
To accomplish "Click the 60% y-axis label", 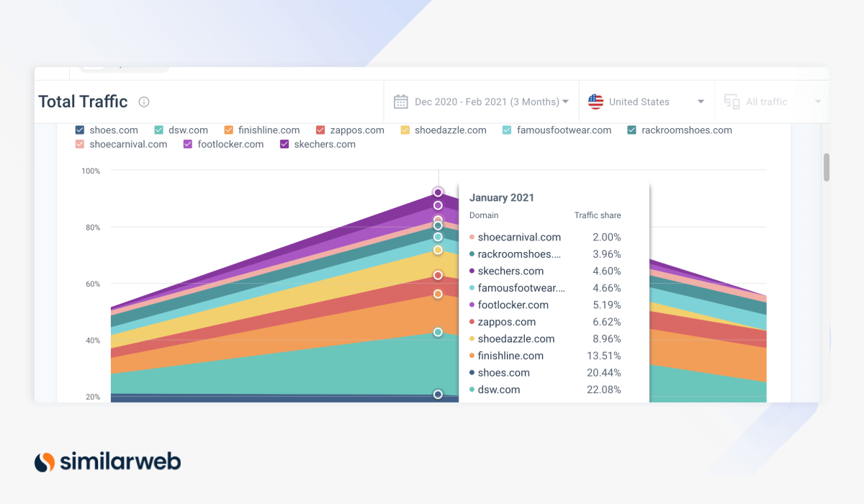I will pyautogui.click(x=93, y=284).
